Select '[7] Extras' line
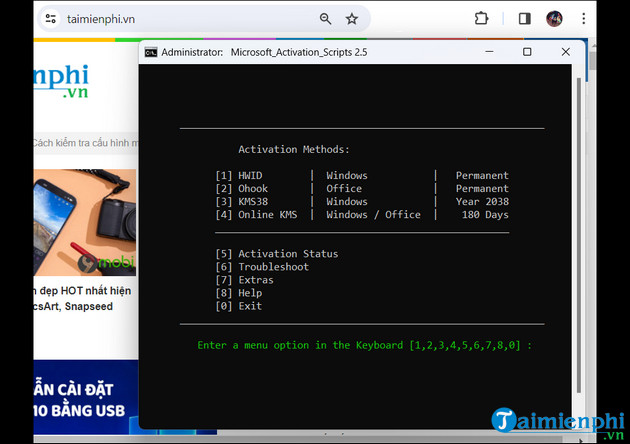 (244, 280)
